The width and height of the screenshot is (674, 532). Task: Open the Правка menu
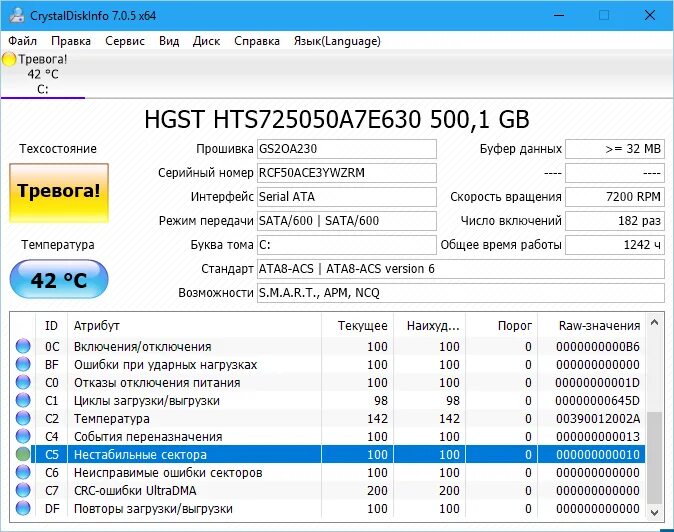71,41
